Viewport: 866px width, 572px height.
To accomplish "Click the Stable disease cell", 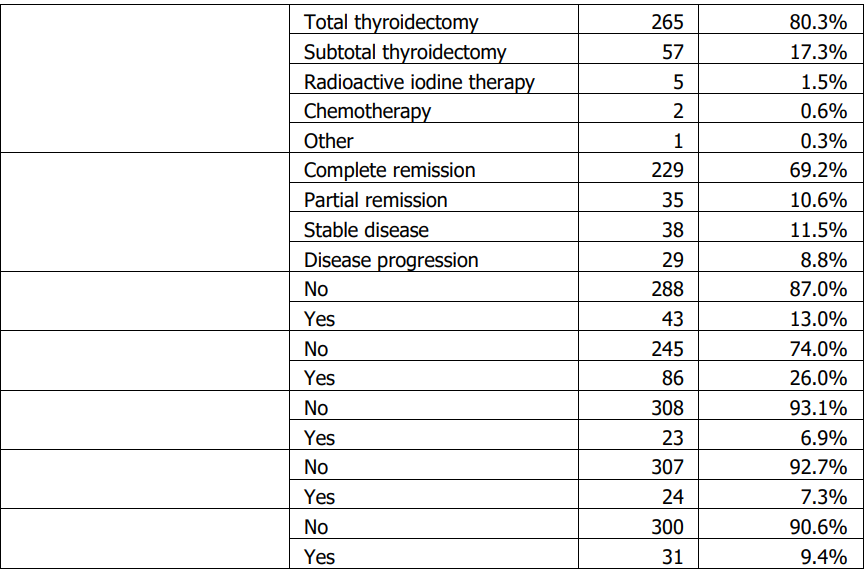I will pyautogui.click(x=366, y=230).
